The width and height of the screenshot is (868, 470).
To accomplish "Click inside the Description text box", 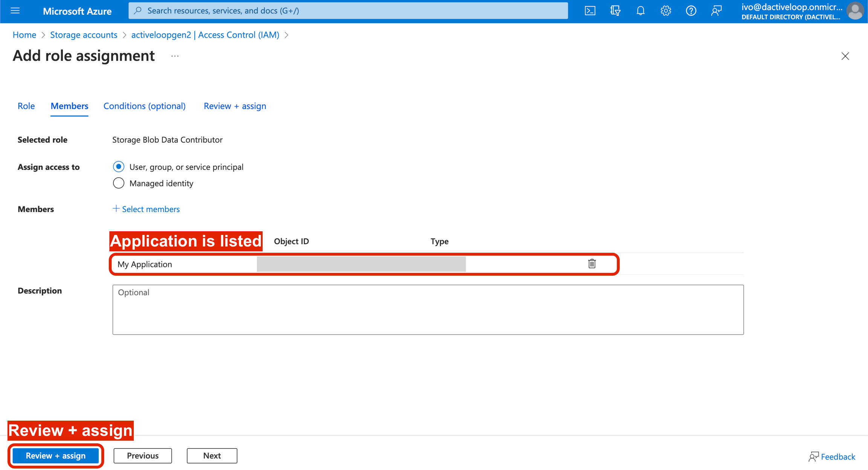I will click(x=428, y=309).
